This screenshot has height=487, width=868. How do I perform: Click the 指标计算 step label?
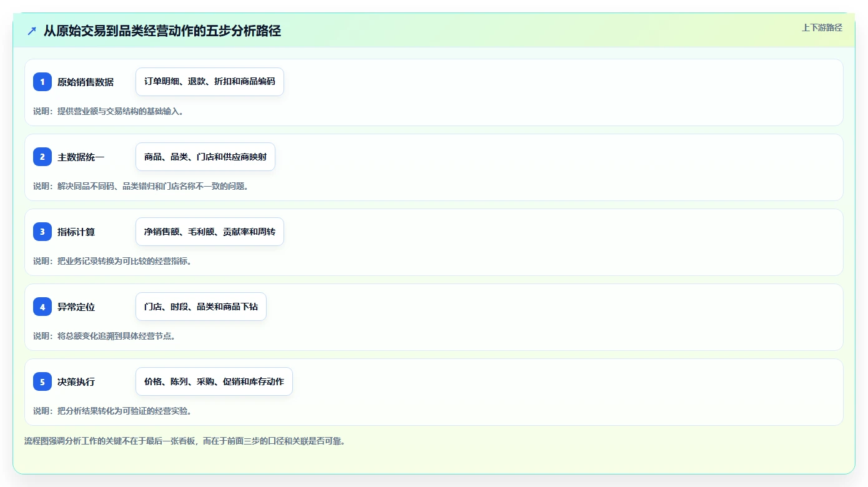pyautogui.click(x=76, y=232)
